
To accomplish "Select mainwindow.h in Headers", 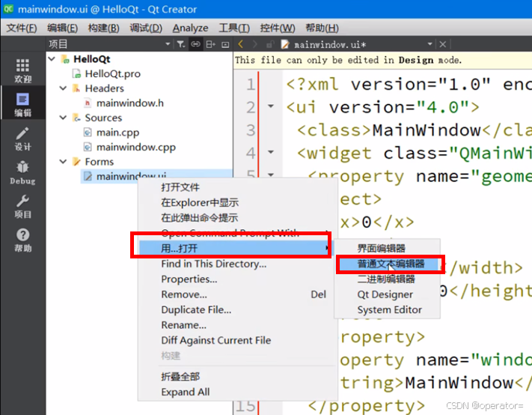I will point(130,103).
